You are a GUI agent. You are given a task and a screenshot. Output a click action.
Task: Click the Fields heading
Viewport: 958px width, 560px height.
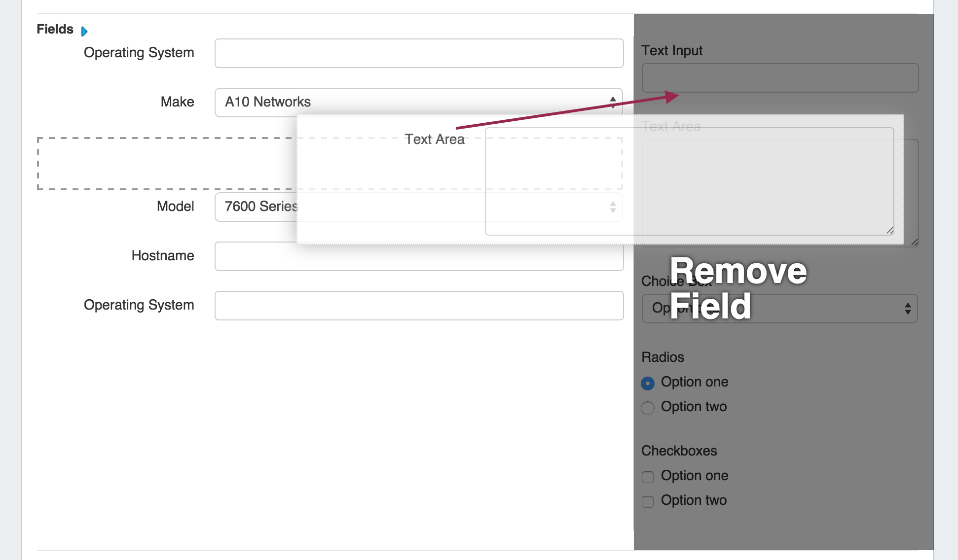[x=55, y=29]
